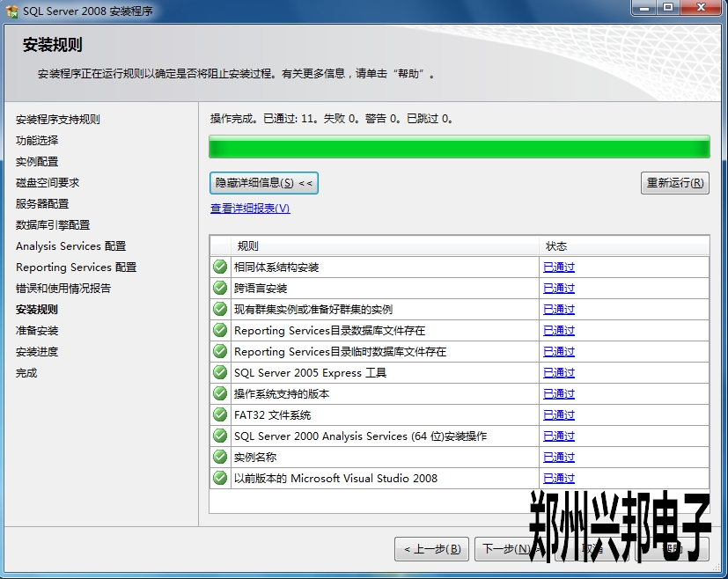
Task: Click the pass icon for FAT32 文件系统
Action: 220,414
